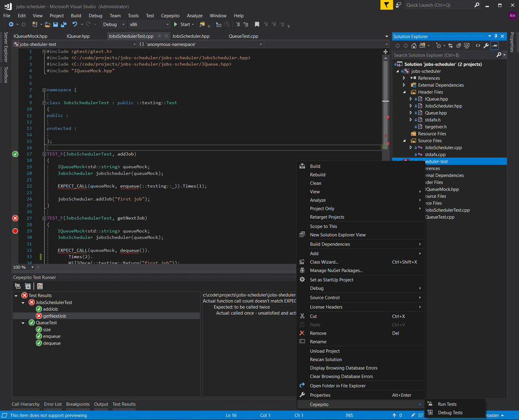519x420 pixels.
Task: Collapse the Header Files folder
Action: tap(404, 92)
